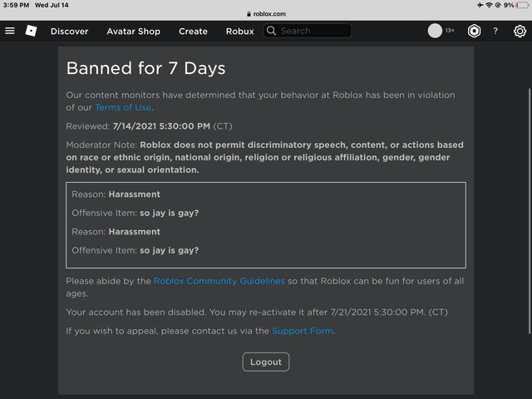Open the hamburger navigation menu

click(x=10, y=31)
